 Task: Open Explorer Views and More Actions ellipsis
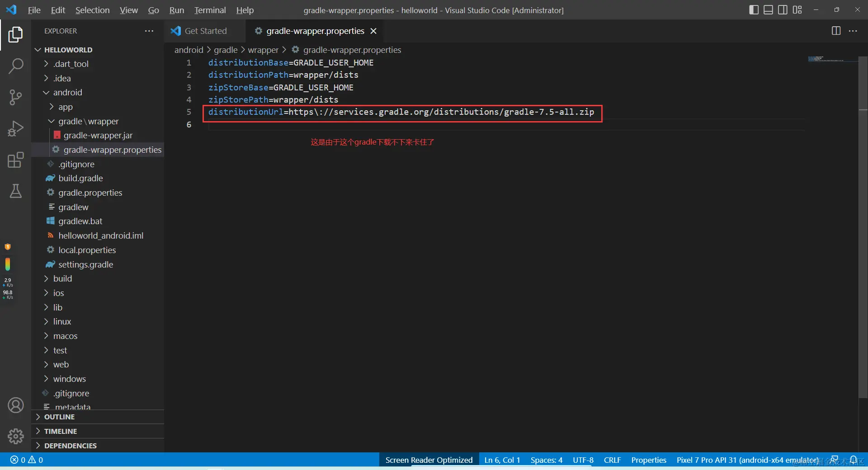coord(149,31)
